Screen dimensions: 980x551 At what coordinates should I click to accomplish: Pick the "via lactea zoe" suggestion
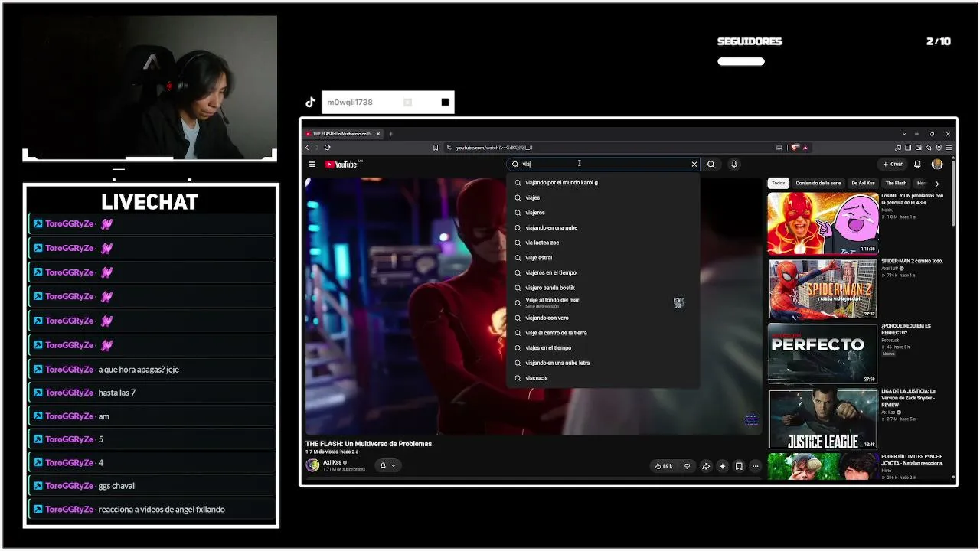point(603,243)
